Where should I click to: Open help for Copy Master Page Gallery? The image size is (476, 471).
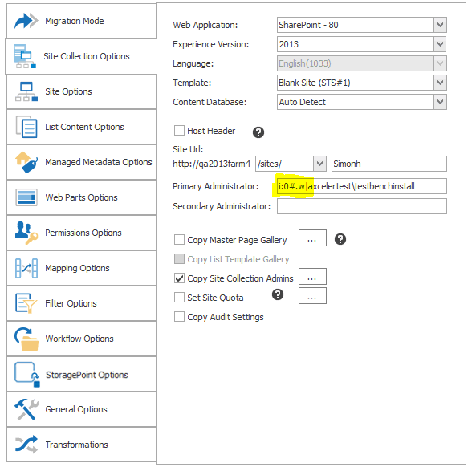(x=340, y=239)
